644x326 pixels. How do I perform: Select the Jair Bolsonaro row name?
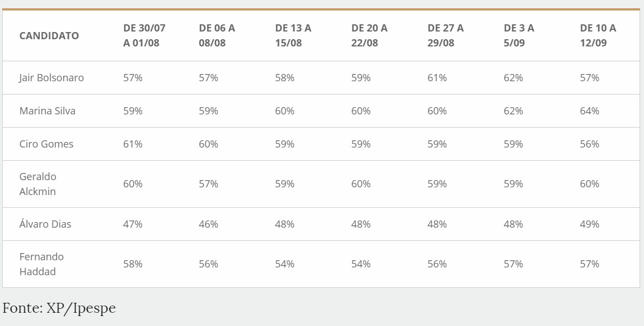tap(51, 78)
